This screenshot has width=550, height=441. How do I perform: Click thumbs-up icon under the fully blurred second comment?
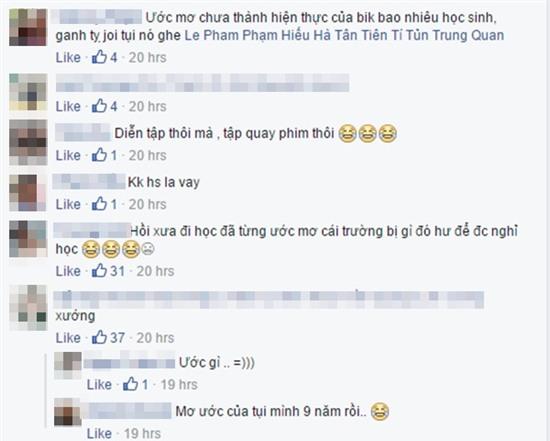tap(99, 106)
